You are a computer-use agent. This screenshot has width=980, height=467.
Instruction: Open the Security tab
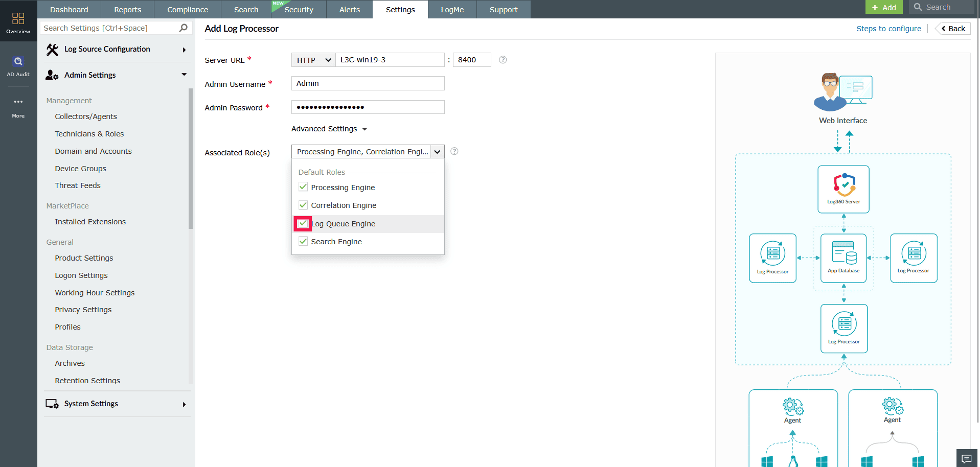pyautogui.click(x=299, y=10)
